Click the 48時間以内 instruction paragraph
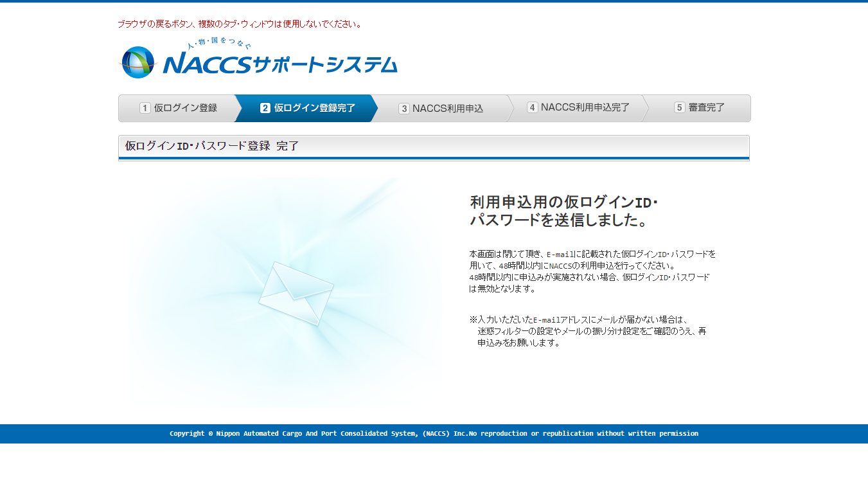Viewport: 868px width, 502px height. (x=592, y=271)
